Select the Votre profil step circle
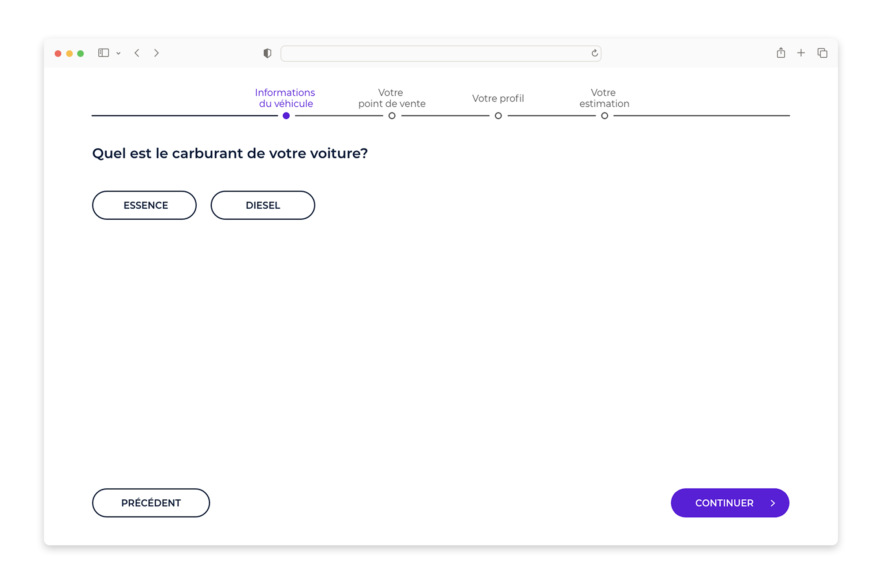Screen dimensions: 882x588 click(x=498, y=116)
